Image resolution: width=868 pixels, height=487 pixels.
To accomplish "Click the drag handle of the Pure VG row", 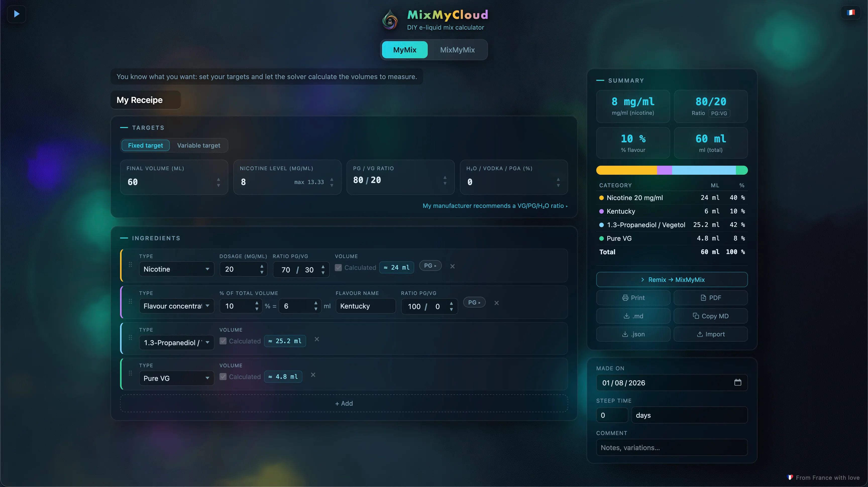I will pyautogui.click(x=130, y=373).
